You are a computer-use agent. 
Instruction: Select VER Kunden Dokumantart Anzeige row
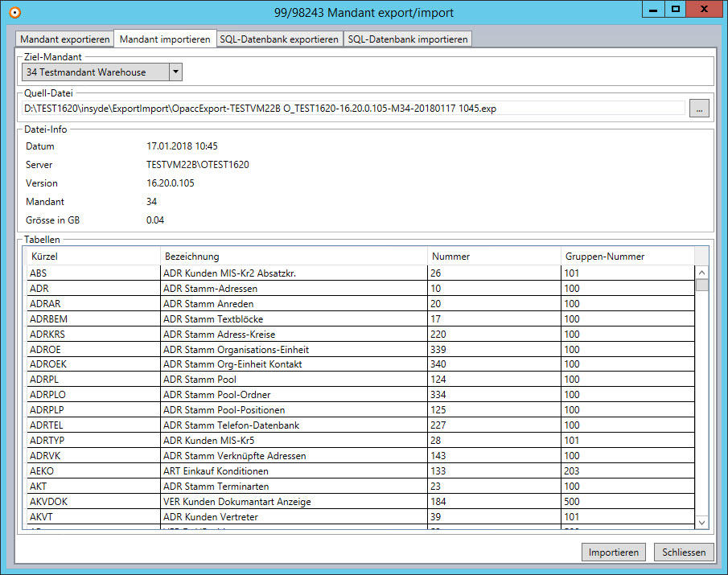coord(360,502)
